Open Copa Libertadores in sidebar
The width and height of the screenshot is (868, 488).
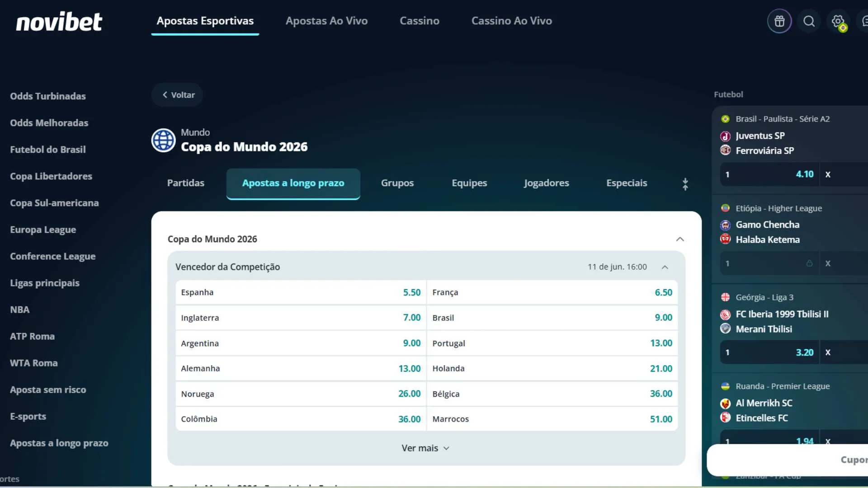point(51,176)
